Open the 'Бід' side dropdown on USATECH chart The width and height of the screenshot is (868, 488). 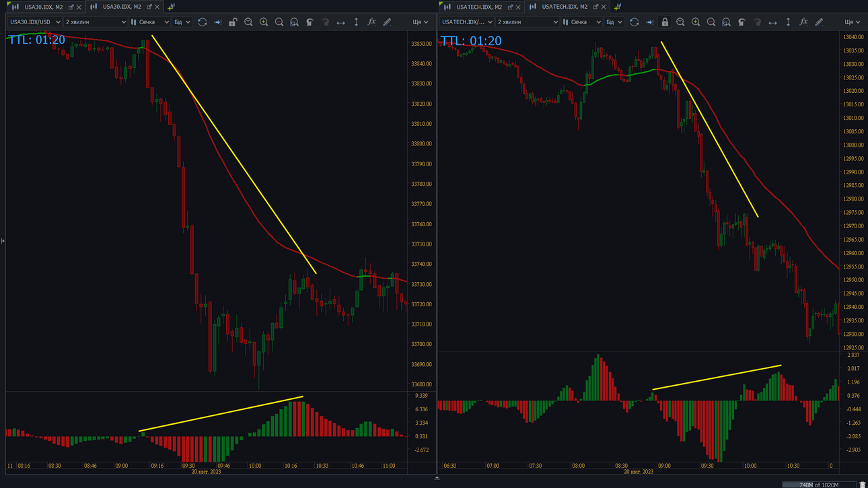614,22
